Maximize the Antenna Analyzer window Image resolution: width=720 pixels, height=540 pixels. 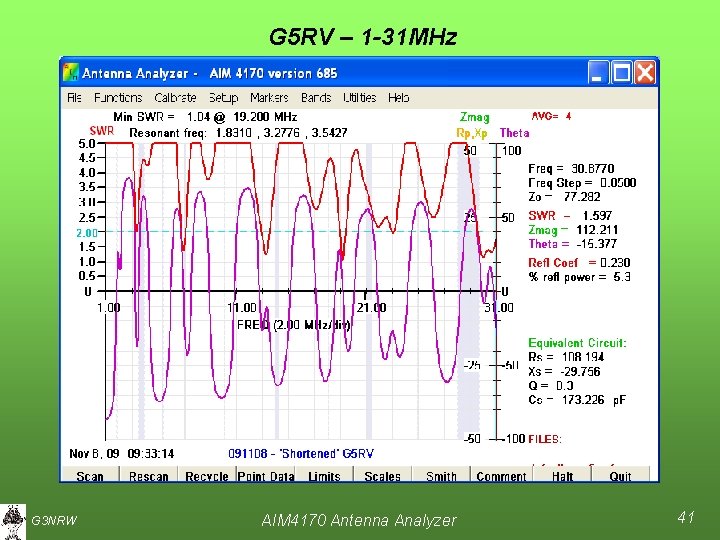(621, 73)
